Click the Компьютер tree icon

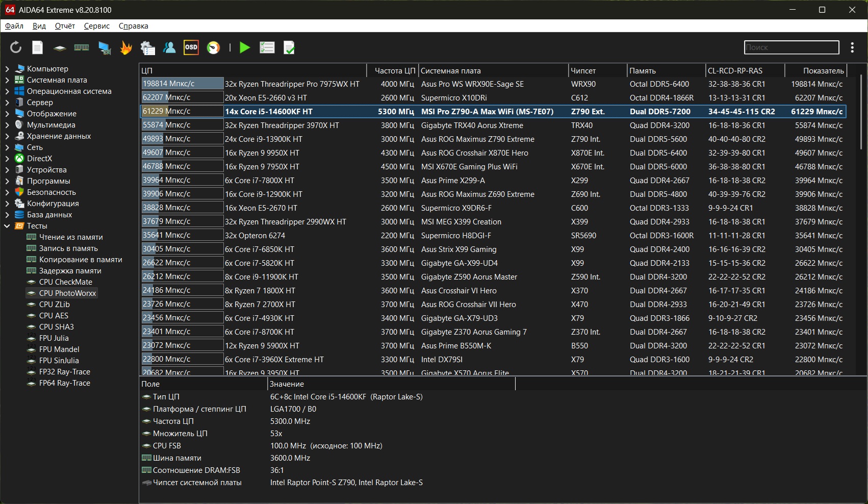pos(19,68)
